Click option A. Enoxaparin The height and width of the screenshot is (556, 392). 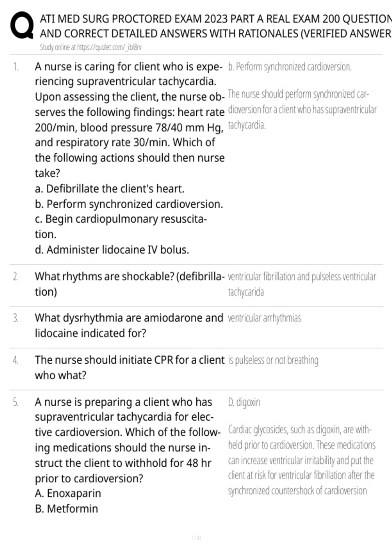coord(68,493)
